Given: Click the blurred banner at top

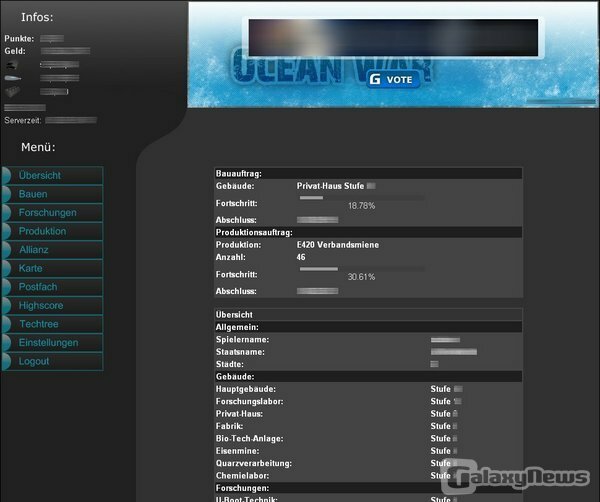Looking at the screenshot, I should (393, 37).
